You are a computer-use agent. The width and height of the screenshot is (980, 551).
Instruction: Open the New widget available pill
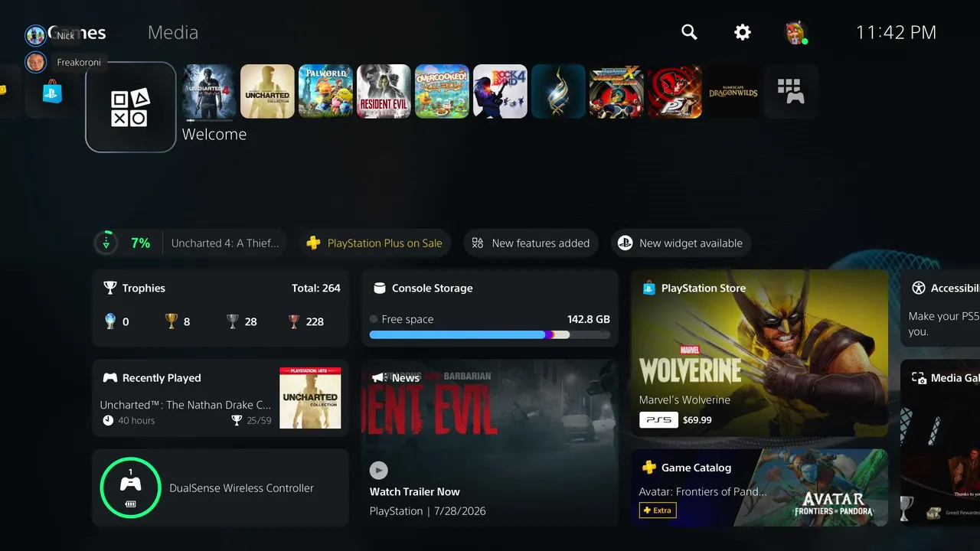coord(680,243)
